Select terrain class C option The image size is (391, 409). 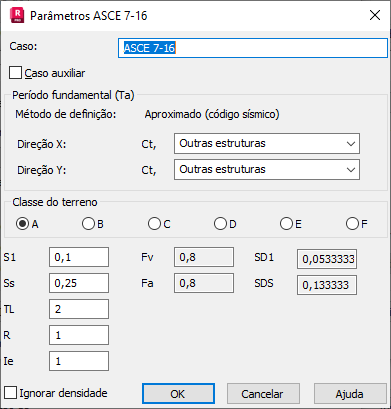click(x=154, y=224)
